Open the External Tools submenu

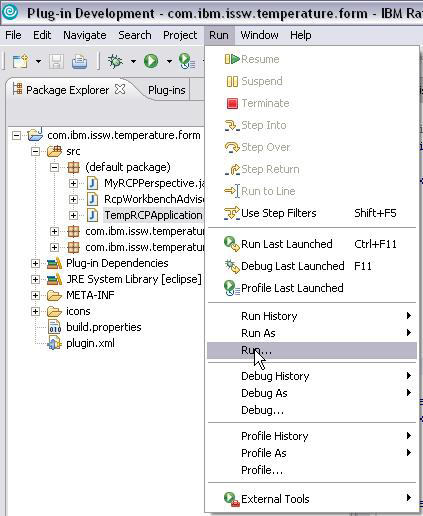pos(312,499)
